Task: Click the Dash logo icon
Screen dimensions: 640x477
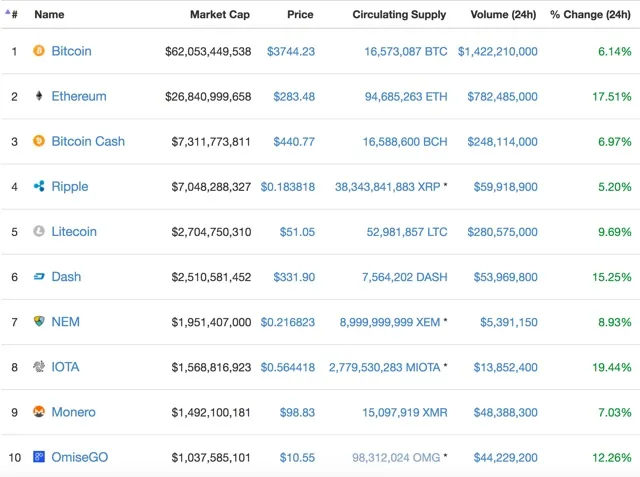Action: point(39,277)
